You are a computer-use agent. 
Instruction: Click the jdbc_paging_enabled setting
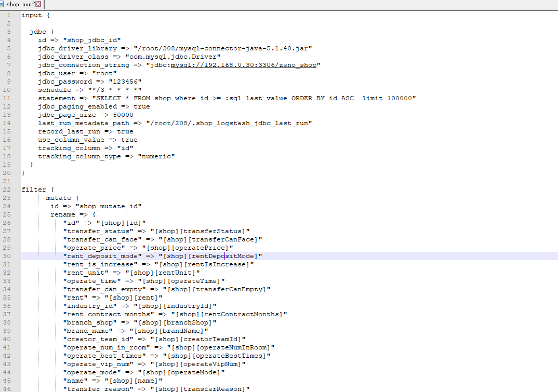(94, 107)
